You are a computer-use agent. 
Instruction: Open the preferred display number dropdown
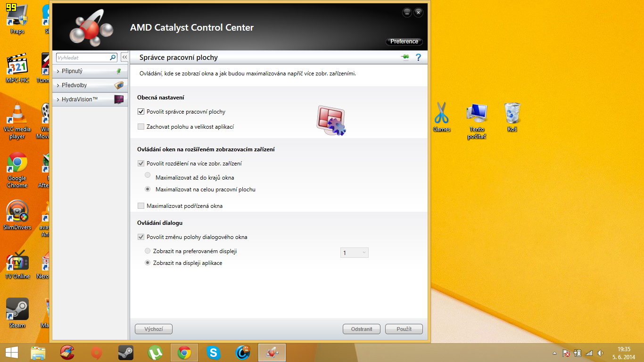point(355,253)
